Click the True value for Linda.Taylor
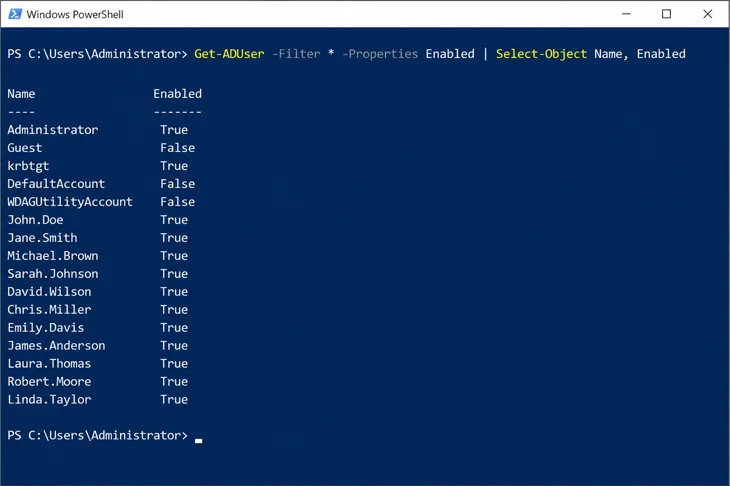Viewport: 730px width, 486px height. (174, 399)
